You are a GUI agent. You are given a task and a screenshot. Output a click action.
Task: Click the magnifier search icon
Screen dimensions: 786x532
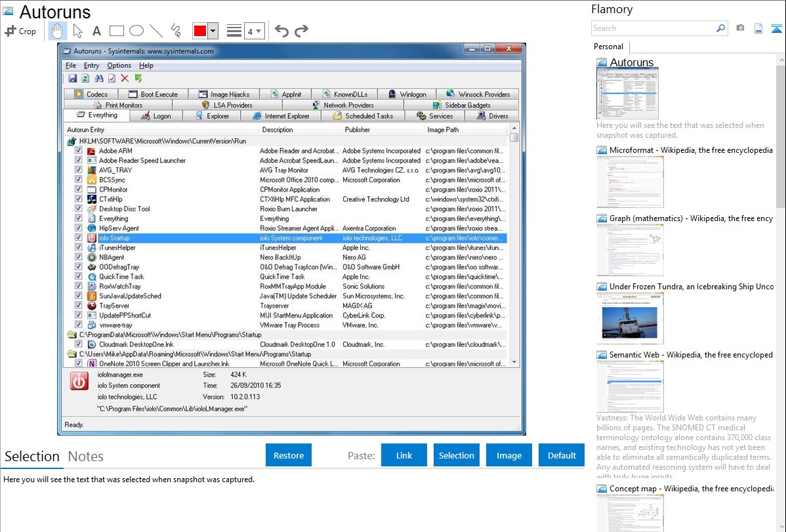720,28
